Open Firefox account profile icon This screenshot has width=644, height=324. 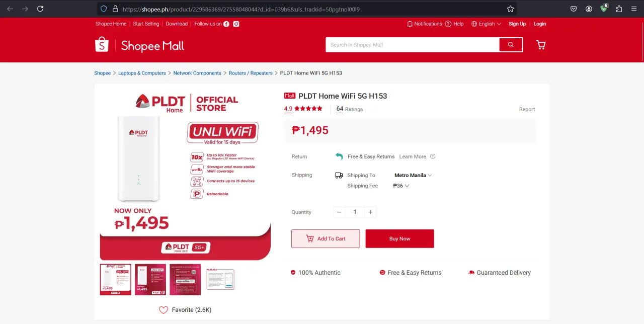tap(589, 9)
